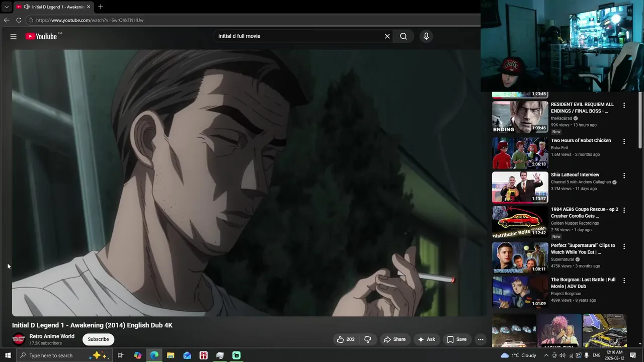Open tab search dropdown arrow
Viewport: 644px width, 362px height.
pyautogui.click(x=7, y=7)
